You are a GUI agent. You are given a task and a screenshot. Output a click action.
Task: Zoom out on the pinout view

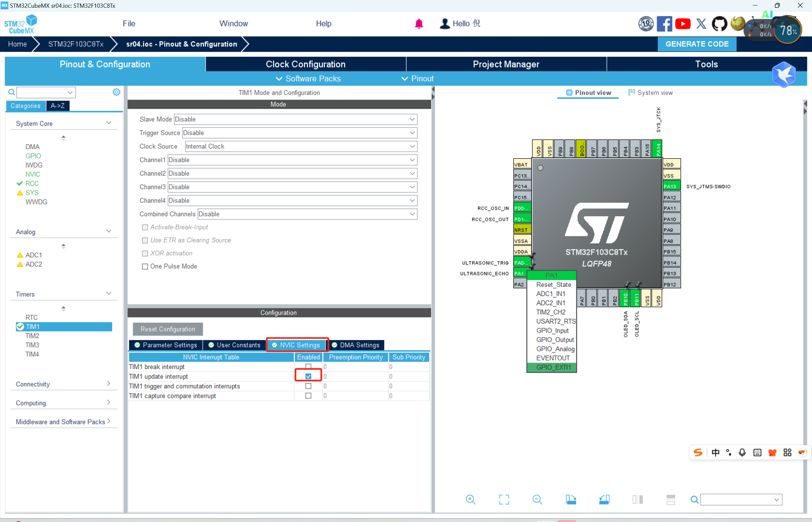537,499
